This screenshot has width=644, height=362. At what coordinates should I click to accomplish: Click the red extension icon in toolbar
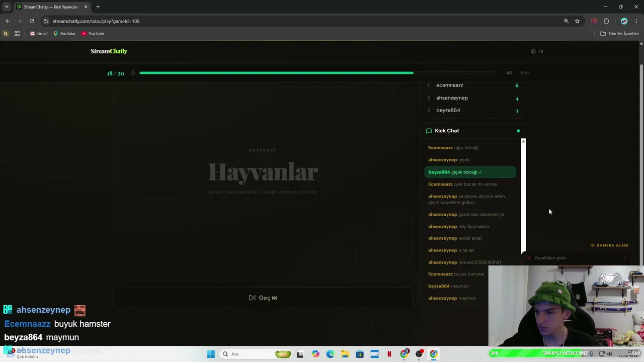click(594, 21)
